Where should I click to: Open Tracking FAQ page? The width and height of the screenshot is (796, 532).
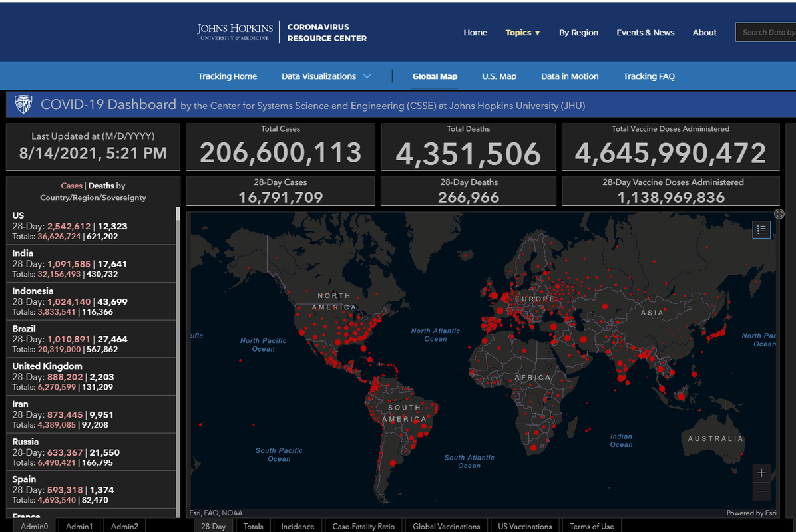pyautogui.click(x=649, y=76)
